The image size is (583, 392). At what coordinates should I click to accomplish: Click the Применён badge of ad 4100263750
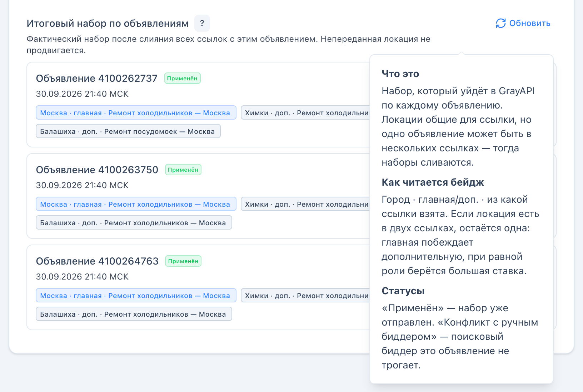pyautogui.click(x=183, y=170)
